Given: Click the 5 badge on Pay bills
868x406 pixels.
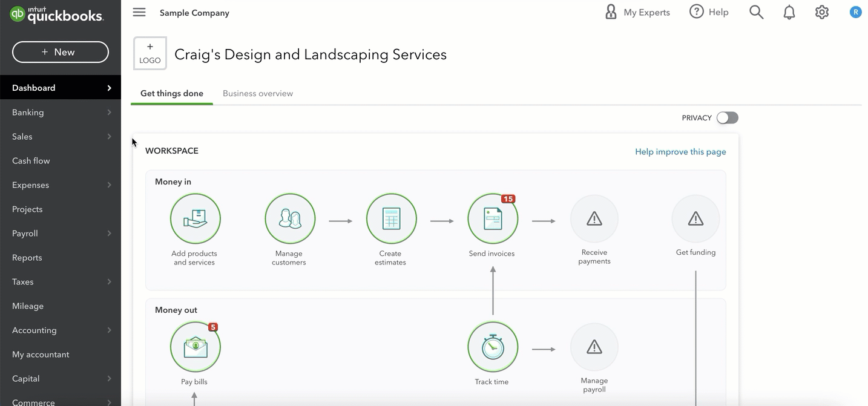Looking at the screenshot, I should 212,327.
